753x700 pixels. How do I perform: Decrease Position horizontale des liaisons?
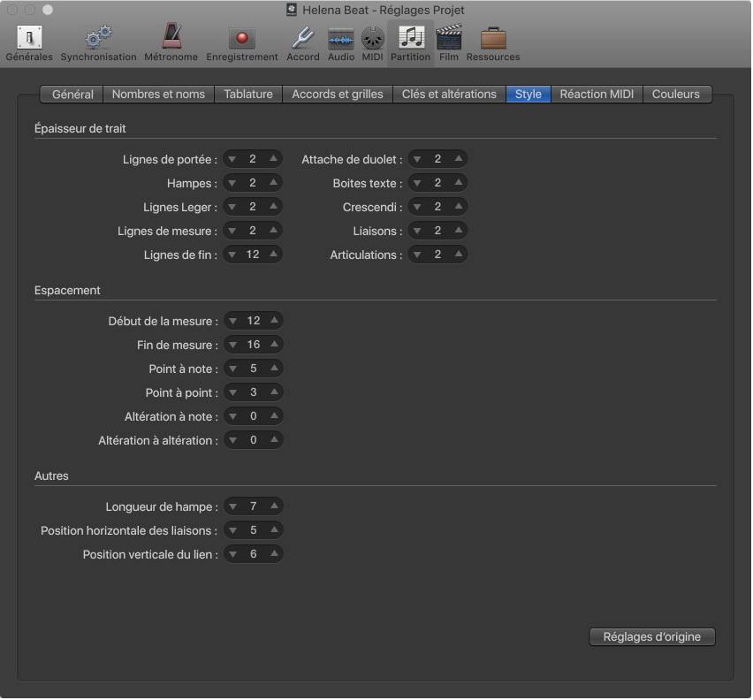(x=233, y=530)
